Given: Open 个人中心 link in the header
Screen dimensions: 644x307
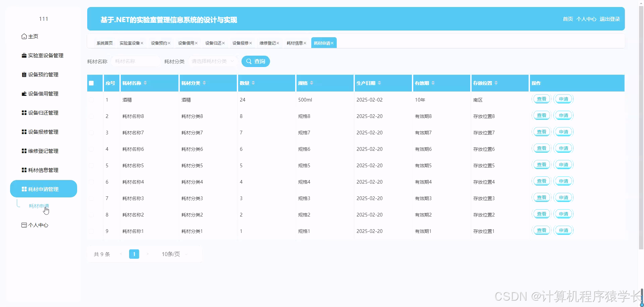Looking at the screenshot, I should (x=586, y=19).
